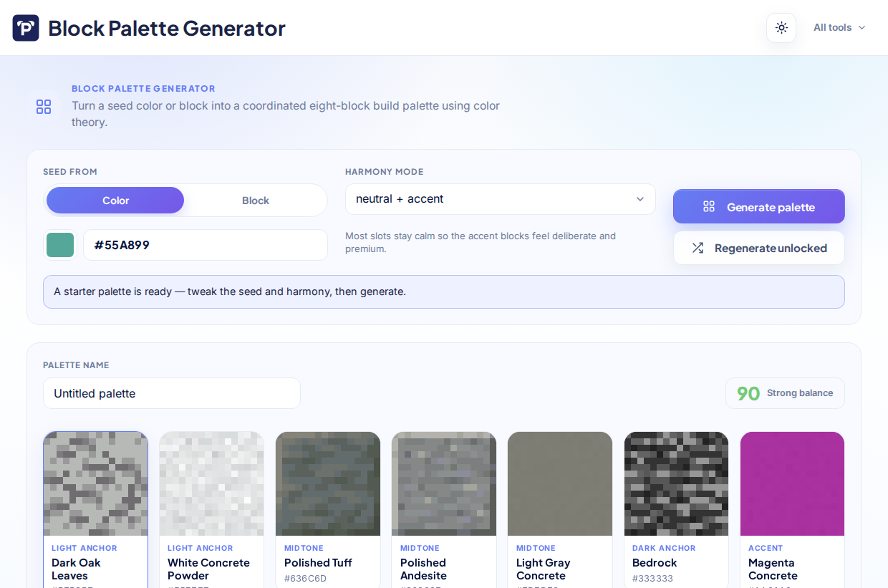Select the White Concrete Powder texture
Image resolution: width=888 pixels, height=588 pixels.
tap(211, 483)
